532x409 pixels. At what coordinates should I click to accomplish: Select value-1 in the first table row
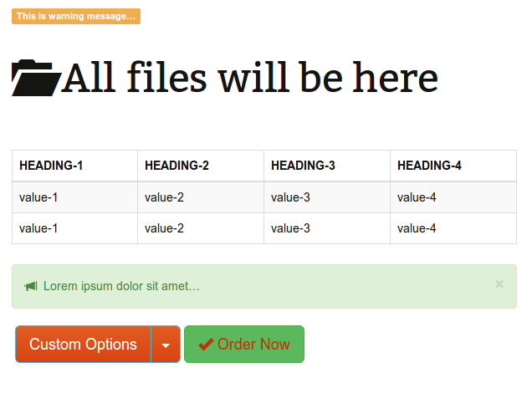[x=75, y=197]
